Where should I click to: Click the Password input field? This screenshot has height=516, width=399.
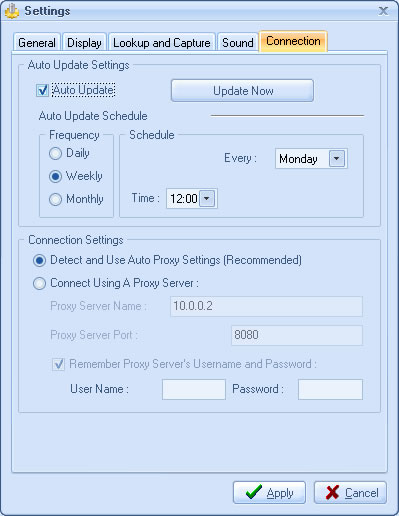[330, 389]
